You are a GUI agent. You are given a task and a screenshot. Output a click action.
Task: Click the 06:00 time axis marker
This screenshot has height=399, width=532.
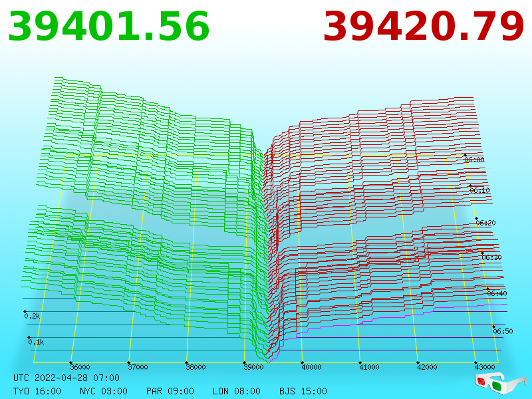click(474, 160)
